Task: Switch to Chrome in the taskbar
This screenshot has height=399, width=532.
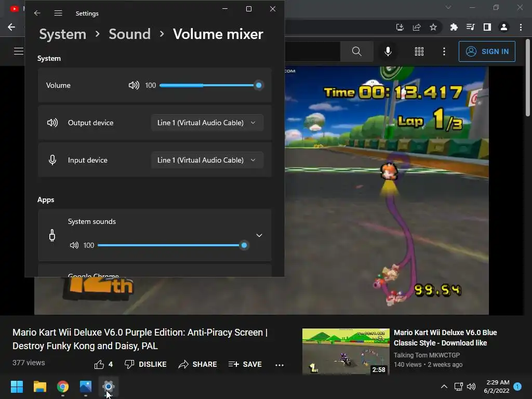Action: click(x=62, y=387)
